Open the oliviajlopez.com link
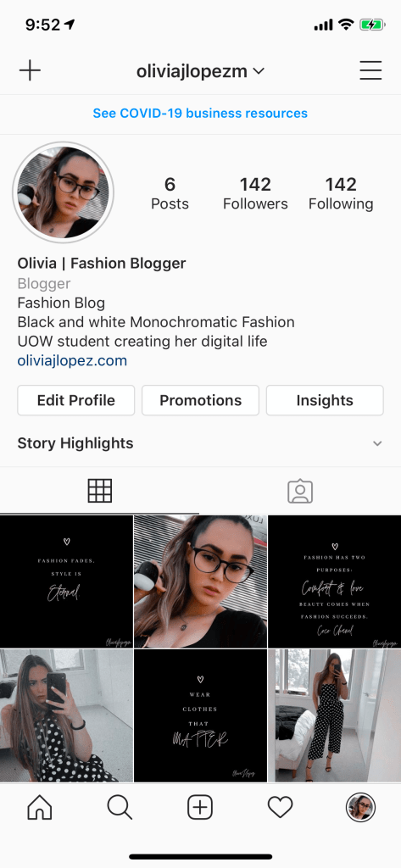Viewport: 401px width, 868px height. [72, 361]
